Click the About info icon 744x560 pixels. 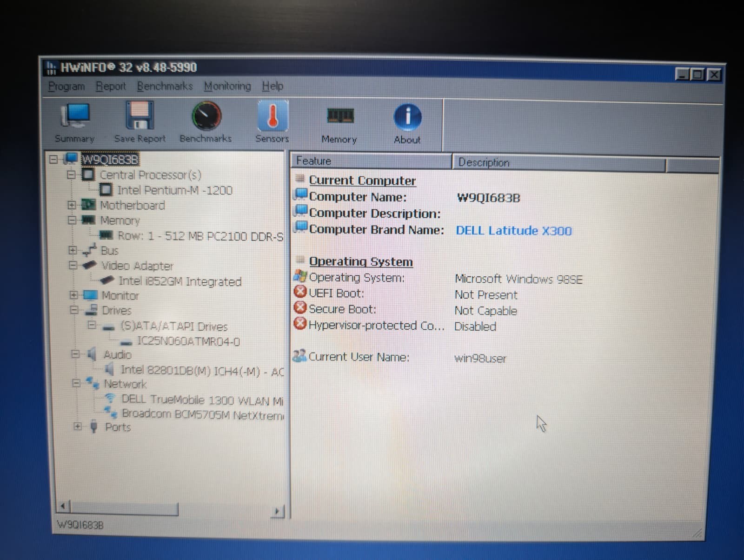pos(407,117)
